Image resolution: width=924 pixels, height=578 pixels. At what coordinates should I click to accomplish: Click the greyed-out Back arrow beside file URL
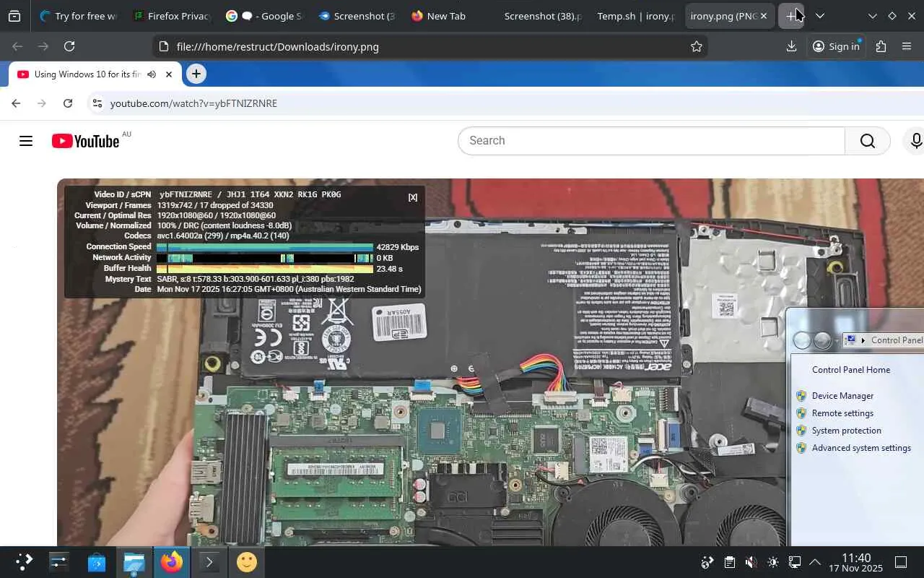pyautogui.click(x=17, y=46)
